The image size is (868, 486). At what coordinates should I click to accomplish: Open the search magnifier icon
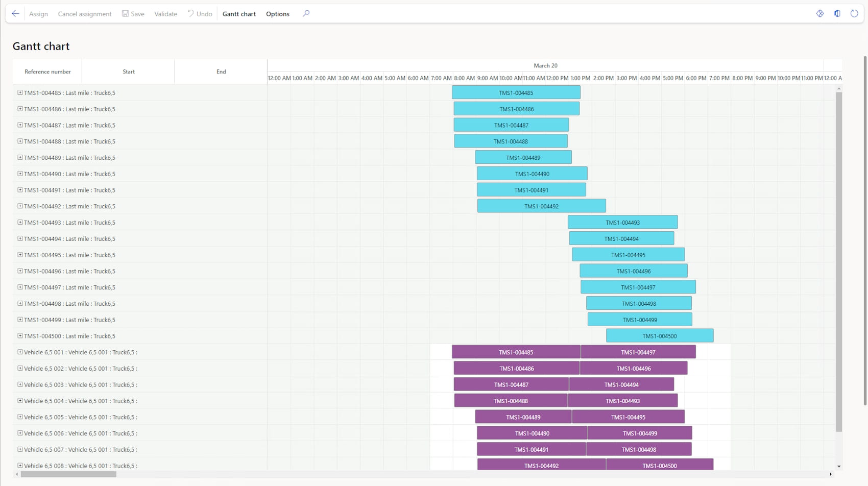tap(306, 14)
